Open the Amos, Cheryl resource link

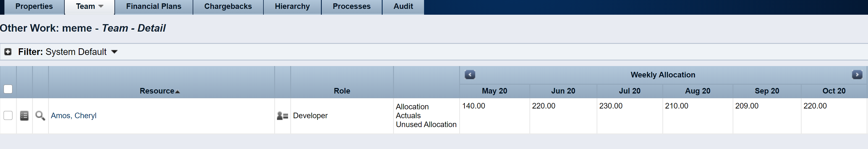pyautogui.click(x=74, y=115)
